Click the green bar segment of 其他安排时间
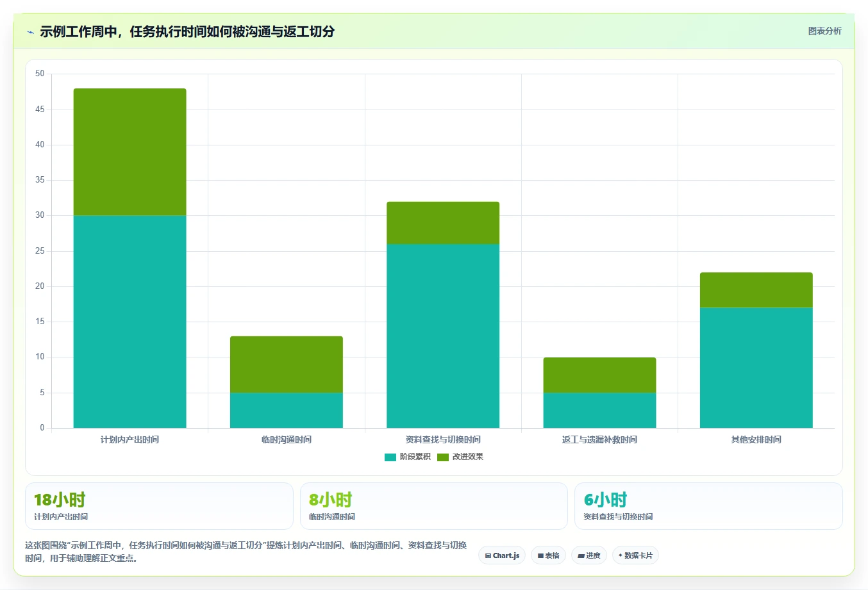Image resolution: width=868 pixels, height=590 pixels. click(x=756, y=290)
